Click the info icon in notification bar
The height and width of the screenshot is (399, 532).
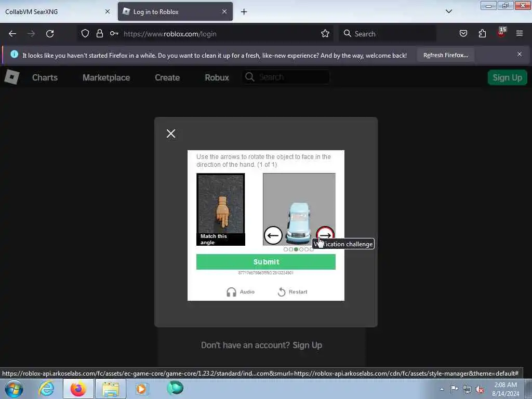[14, 54]
